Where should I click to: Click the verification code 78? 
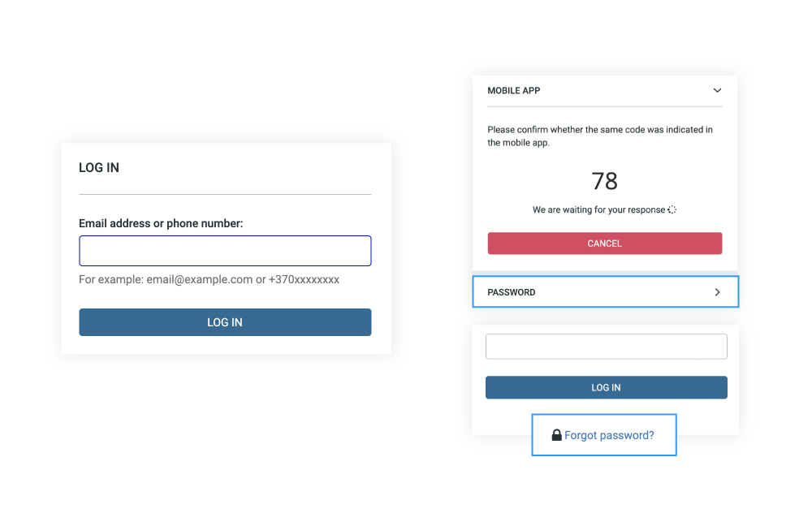pyautogui.click(x=604, y=180)
